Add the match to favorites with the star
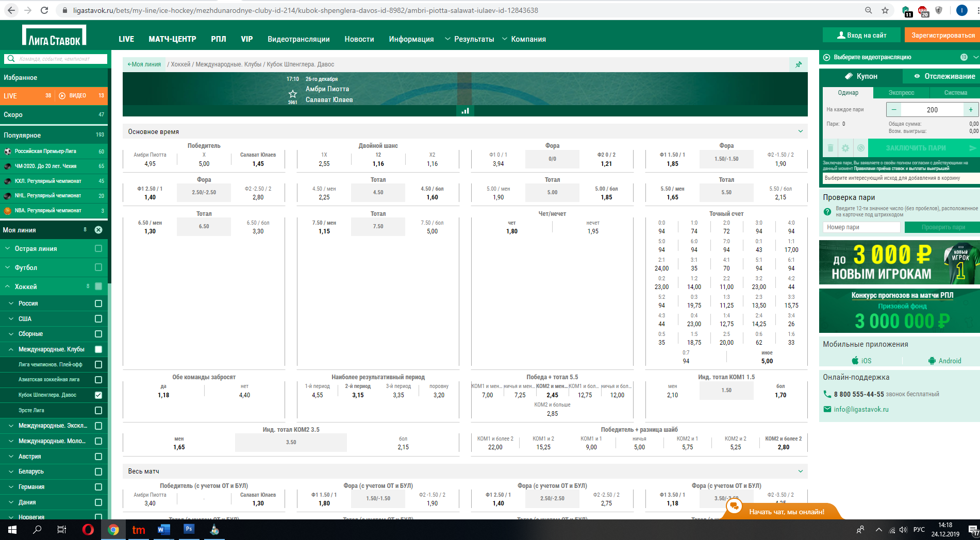Screen dimensions: 980x540 coord(293,94)
